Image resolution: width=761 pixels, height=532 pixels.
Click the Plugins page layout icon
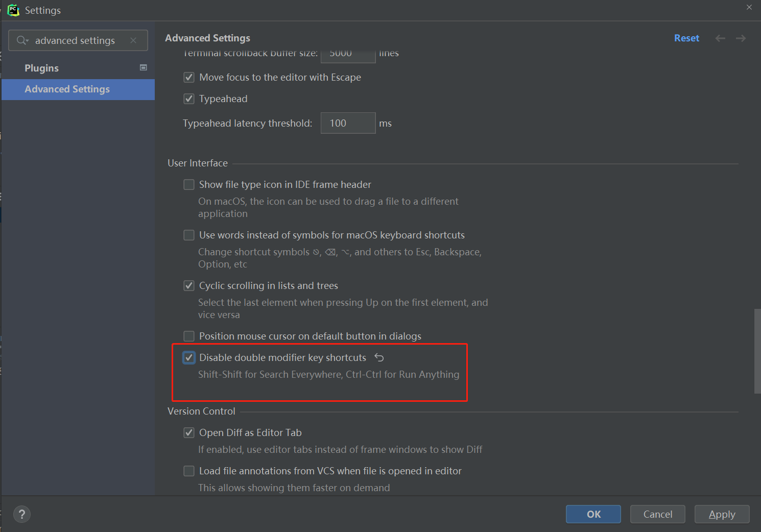pos(144,67)
